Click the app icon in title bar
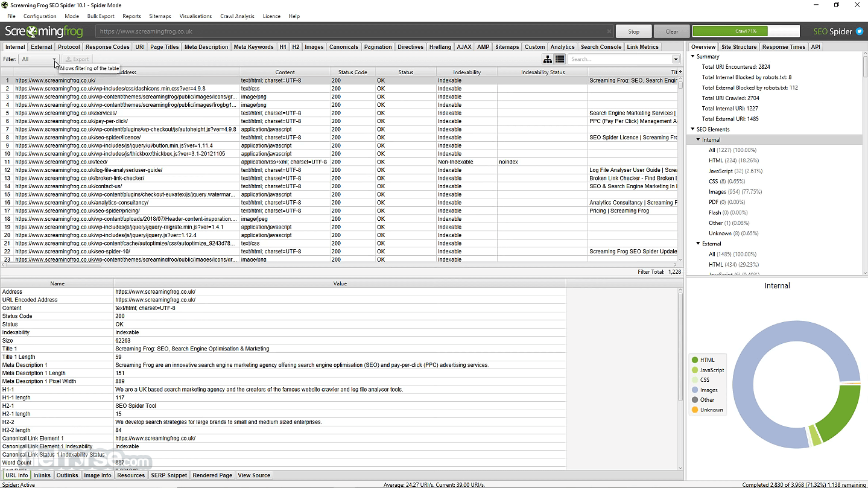Viewport: 868px width, 488px height. 5,5
